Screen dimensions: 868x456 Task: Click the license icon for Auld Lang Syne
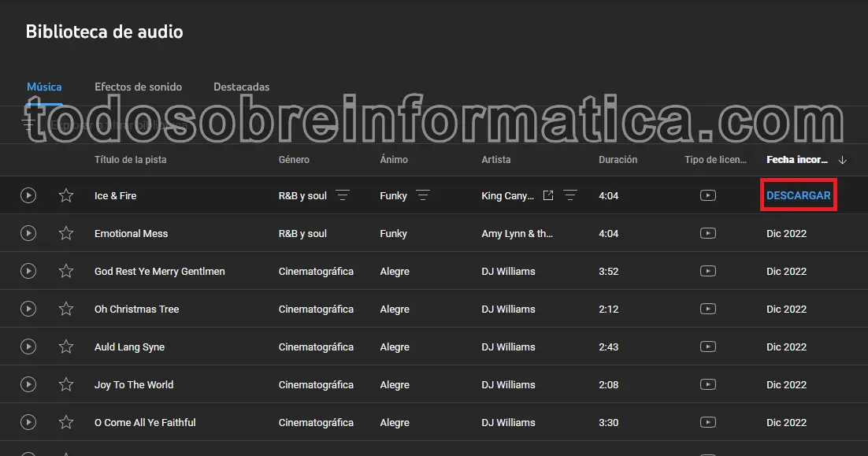pyautogui.click(x=708, y=347)
